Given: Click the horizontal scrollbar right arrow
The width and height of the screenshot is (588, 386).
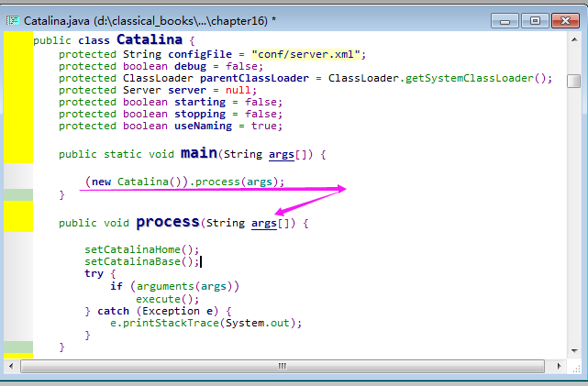Looking at the screenshot, I should [x=560, y=366].
